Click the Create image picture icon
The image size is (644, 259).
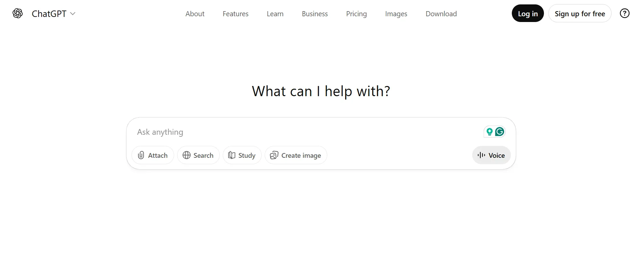tap(274, 155)
